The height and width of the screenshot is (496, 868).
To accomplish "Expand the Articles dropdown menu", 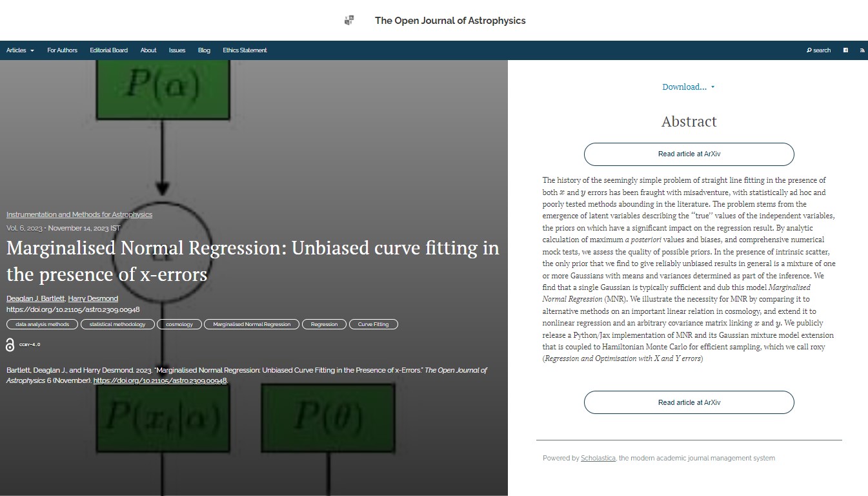I will click(x=20, y=50).
